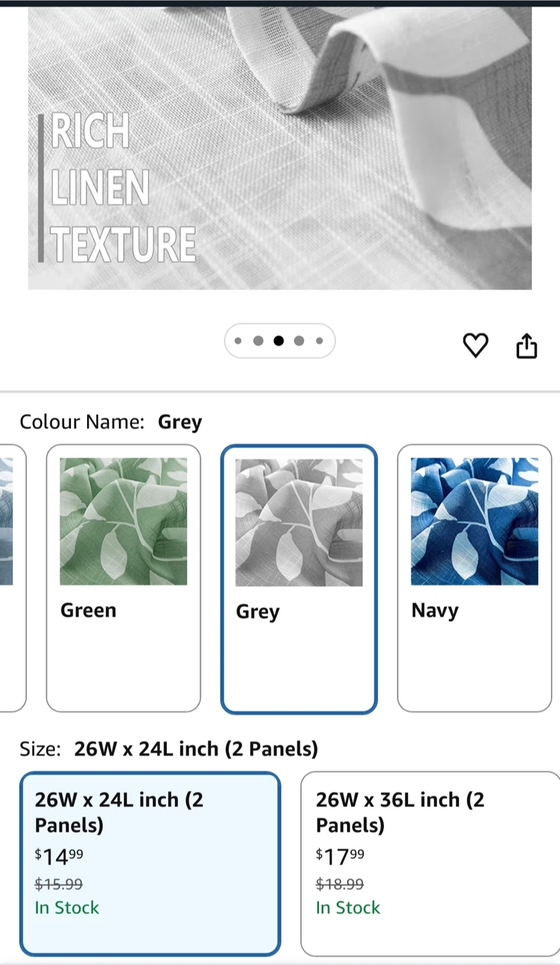Image resolution: width=560 pixels, height=965 pixels.
Task: Tap the Navy fabric thumbnail image
Action: (x=474, y=521)
